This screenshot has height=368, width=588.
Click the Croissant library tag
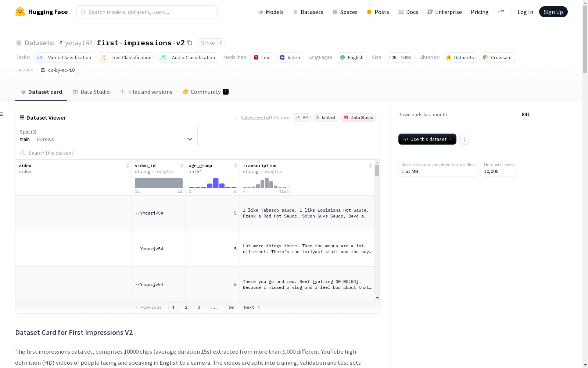tap(498, 57)
